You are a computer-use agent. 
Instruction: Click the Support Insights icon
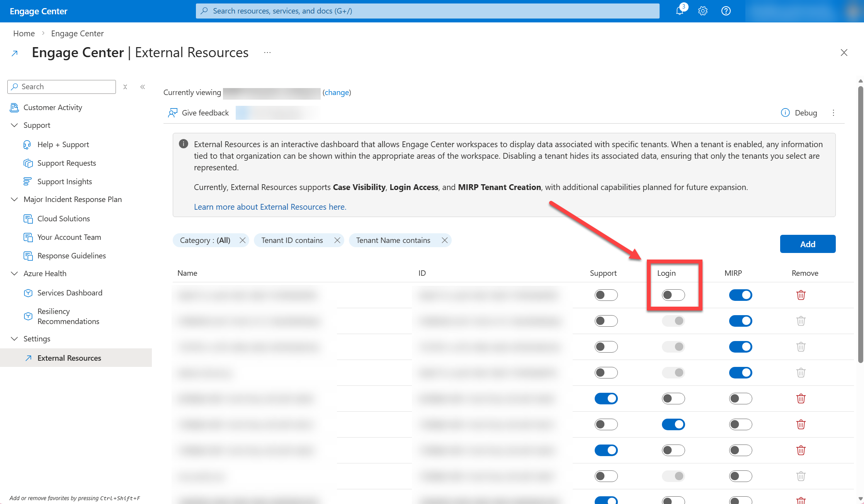click(x=27, y=182)
